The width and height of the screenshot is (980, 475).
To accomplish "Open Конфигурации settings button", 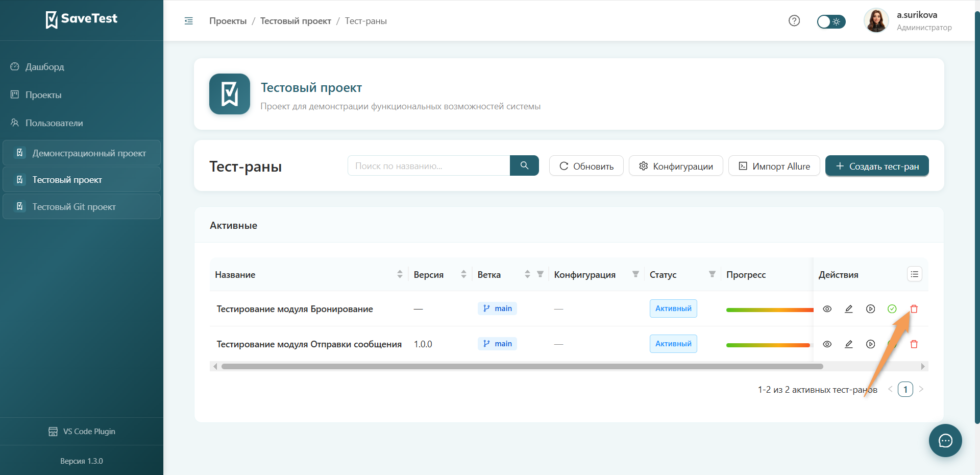I will pos(676,166).
